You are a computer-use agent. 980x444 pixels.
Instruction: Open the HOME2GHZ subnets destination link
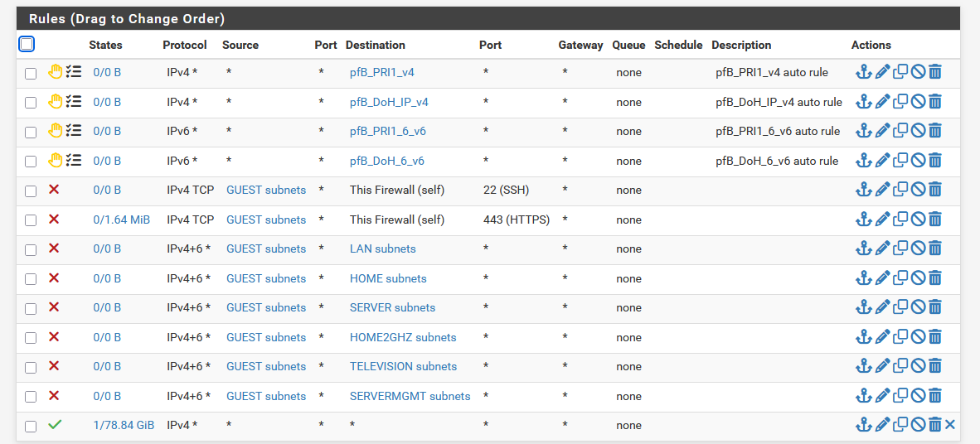click(x=402, y=337)
